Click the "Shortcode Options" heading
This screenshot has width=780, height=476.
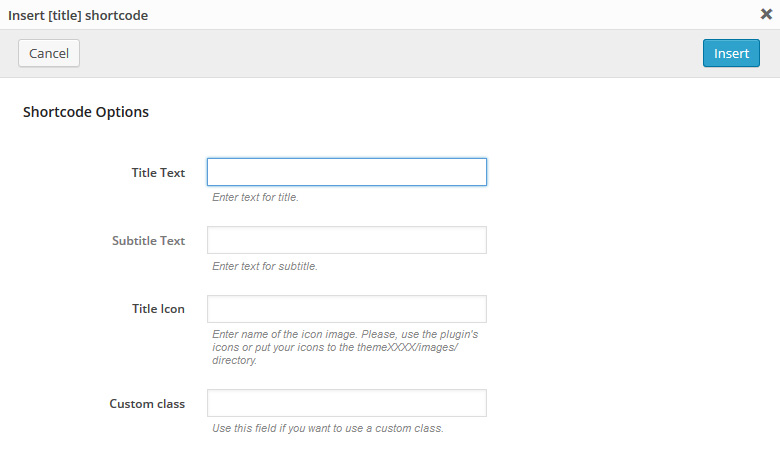pyautogui.click(x=86, y=112)
